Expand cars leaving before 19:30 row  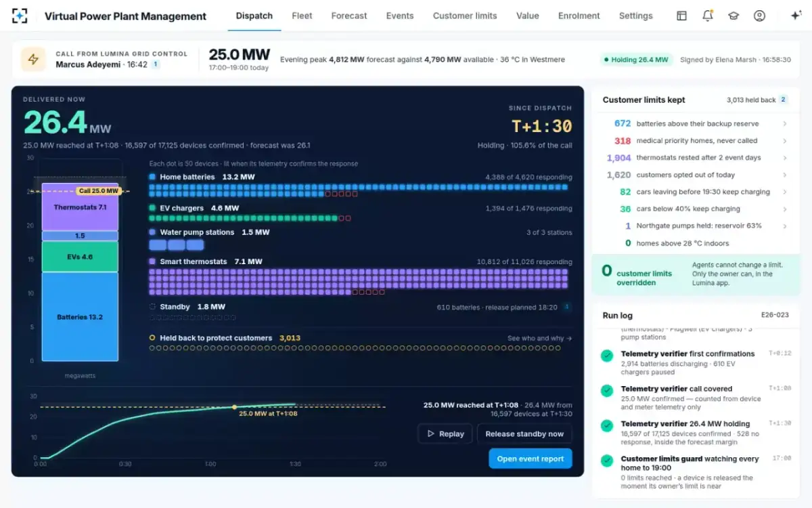[x=695, y=192]
